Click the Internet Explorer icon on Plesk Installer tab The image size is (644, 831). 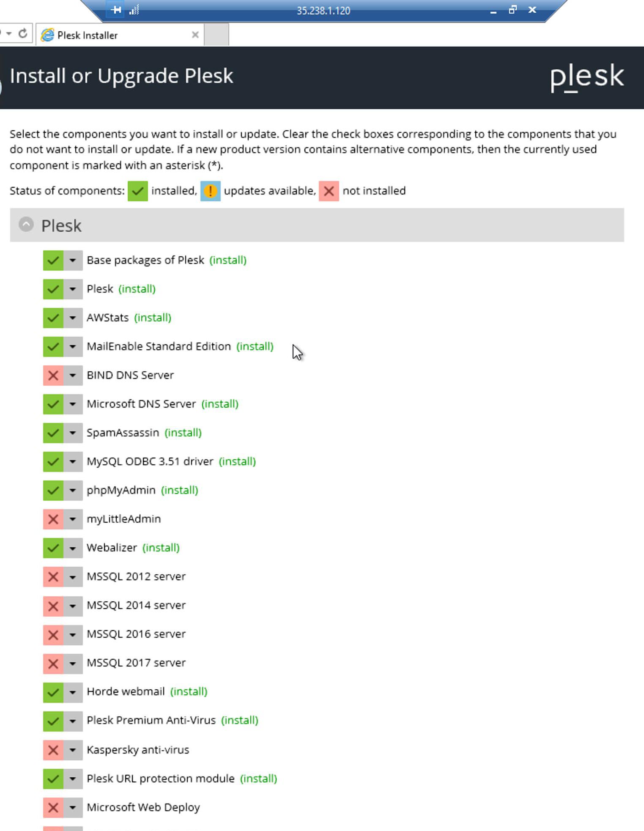(47, 35)
